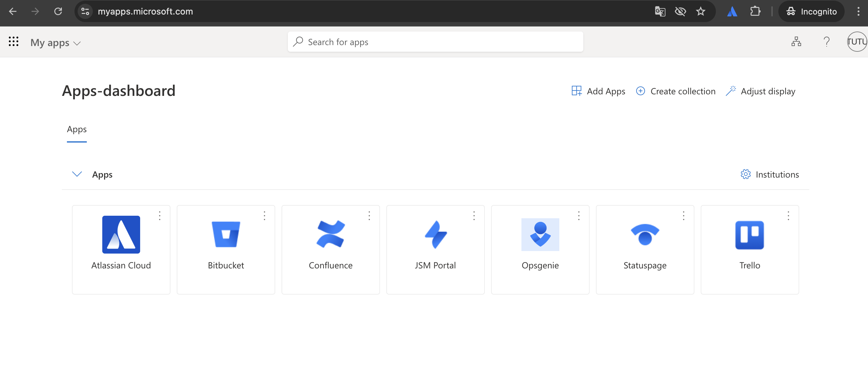This screenshot has height=369, width=868.
Task: Click the Adjust display label
Action: point(768,91)
